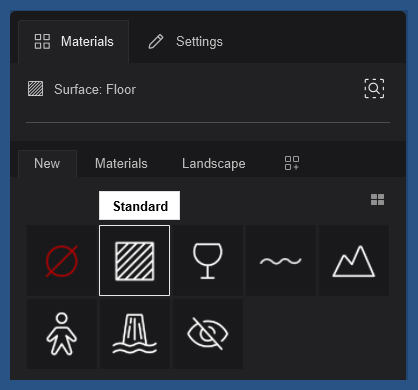
Task: Pick the Water material wavy line icon
Action: pos(281,261)
